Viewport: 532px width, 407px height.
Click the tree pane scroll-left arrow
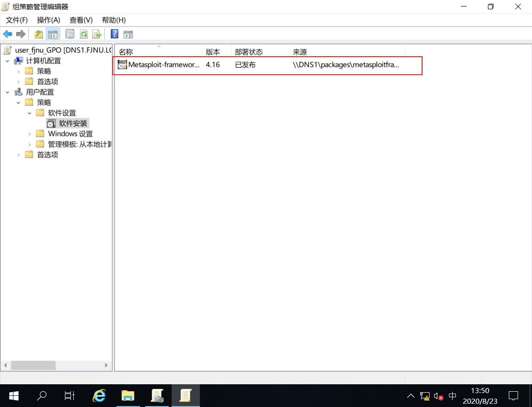point(6,365)
